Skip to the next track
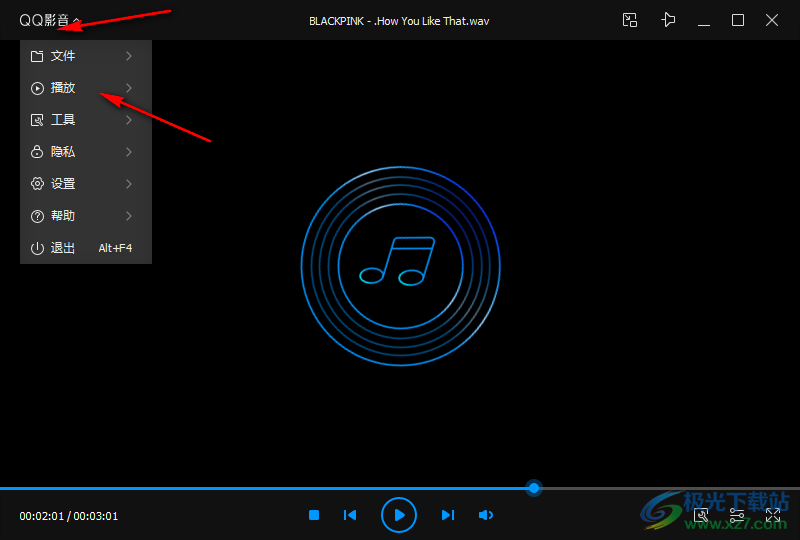 (447, 515)
